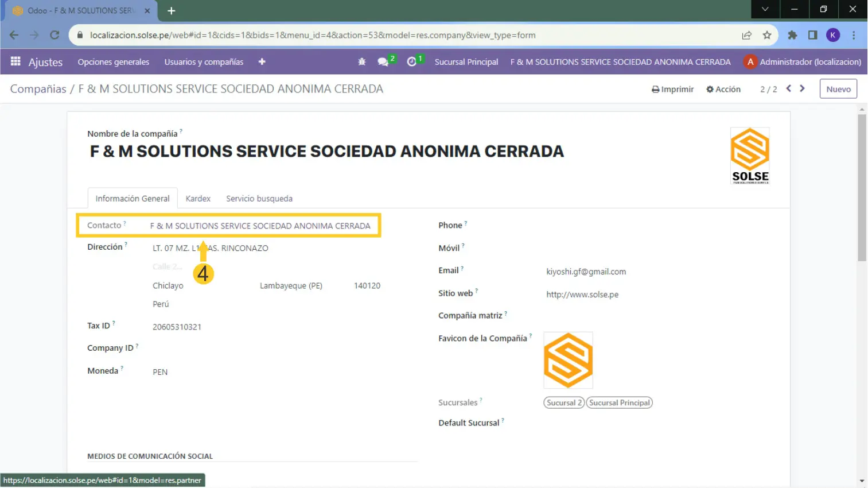Click the browser back arrow
Image resolution: width=868 pixels, height=488 pixels.
(x=14, y=35)
